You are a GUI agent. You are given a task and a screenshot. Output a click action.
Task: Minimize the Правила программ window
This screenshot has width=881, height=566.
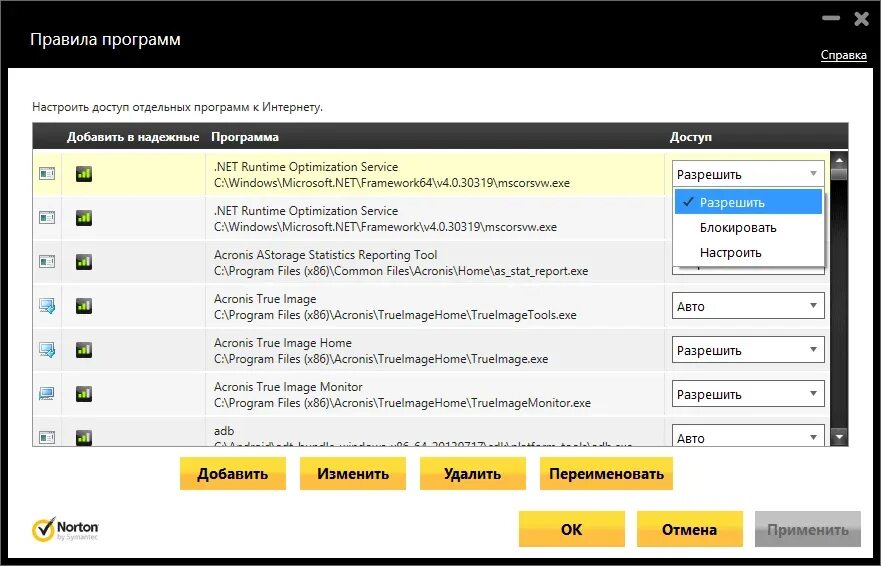(830, 18)
